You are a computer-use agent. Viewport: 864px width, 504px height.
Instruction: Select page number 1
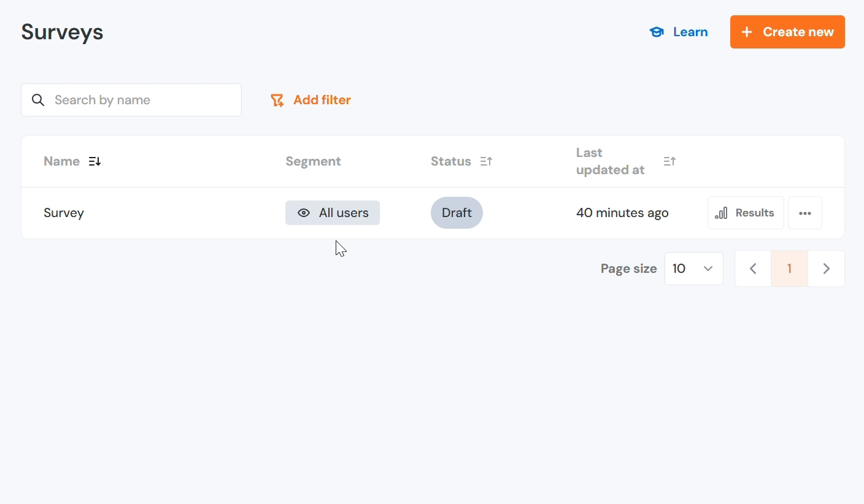789,269
